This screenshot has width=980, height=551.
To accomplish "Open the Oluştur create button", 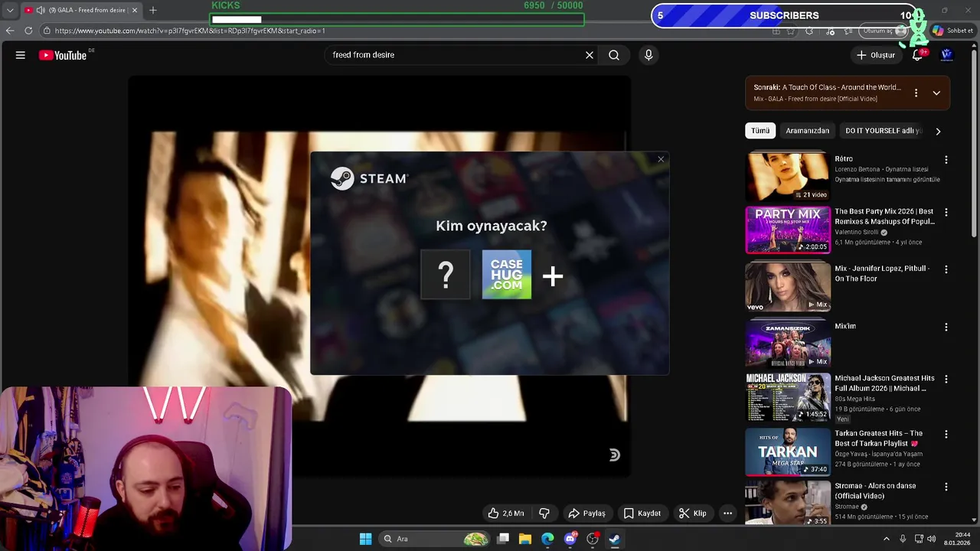I will point(875,55).
